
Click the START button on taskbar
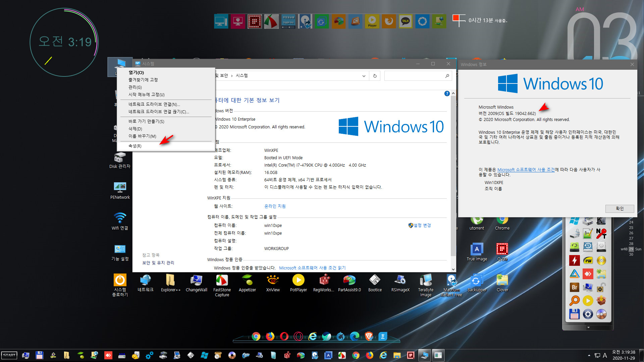(9, 355)
